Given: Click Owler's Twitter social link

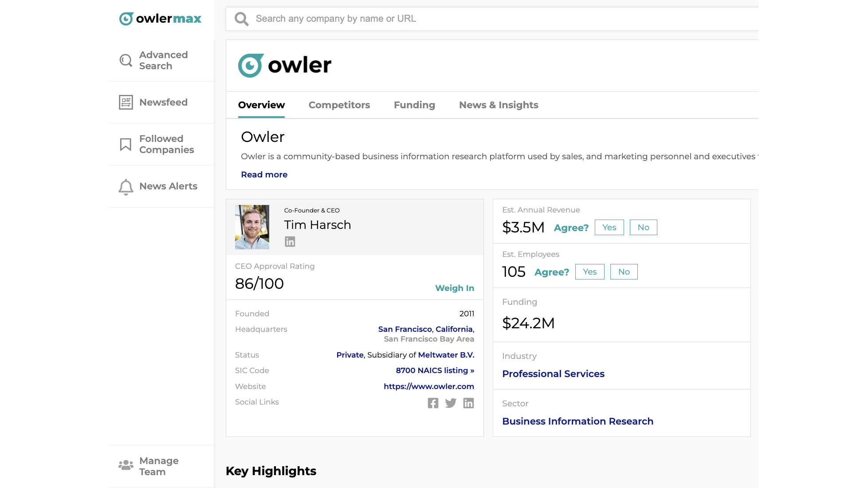Looking at the screenshot, I should coord(451,403).
